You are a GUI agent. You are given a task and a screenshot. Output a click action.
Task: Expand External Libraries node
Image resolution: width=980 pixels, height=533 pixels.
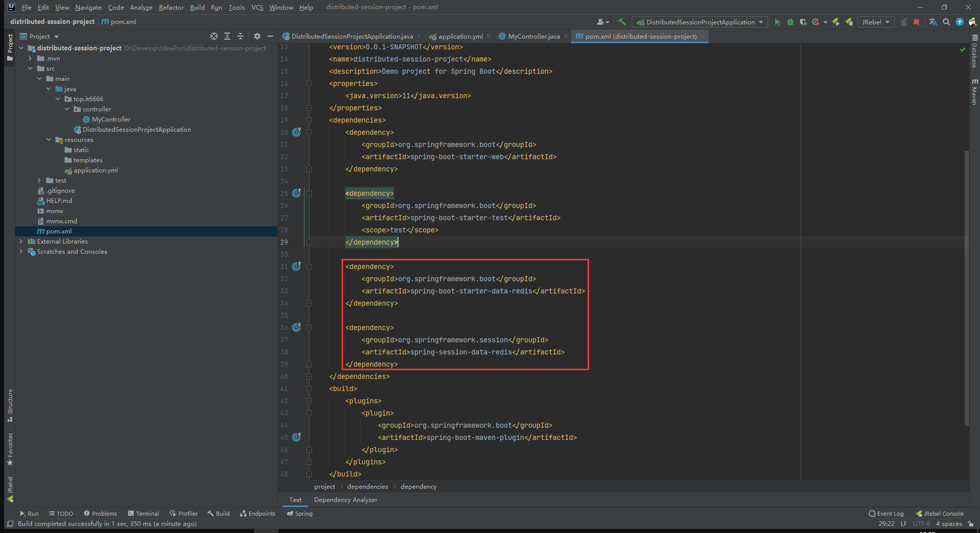(21, 241)
